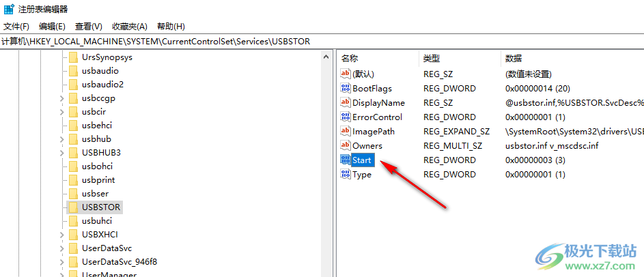Viewport: 644px width, 277px height.
Task: Open the 收藏夹(A) menu
Action: point(130,27)
